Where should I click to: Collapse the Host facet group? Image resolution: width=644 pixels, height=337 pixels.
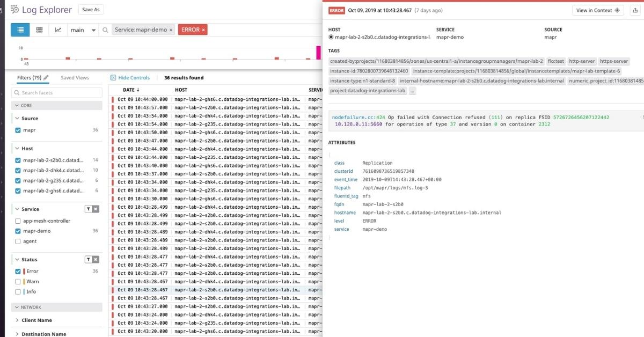(16, 149)
